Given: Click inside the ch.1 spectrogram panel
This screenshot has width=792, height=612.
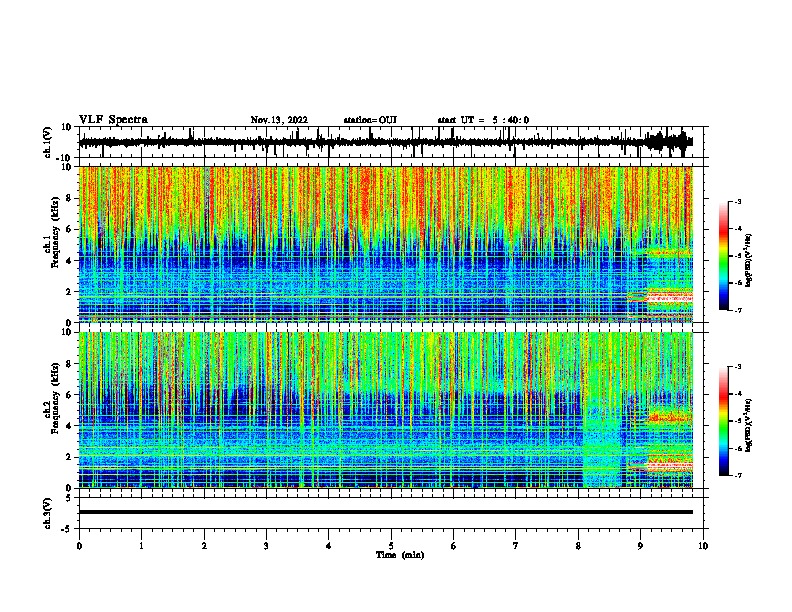Looking at the screenshot, I should tap(385, 244).
